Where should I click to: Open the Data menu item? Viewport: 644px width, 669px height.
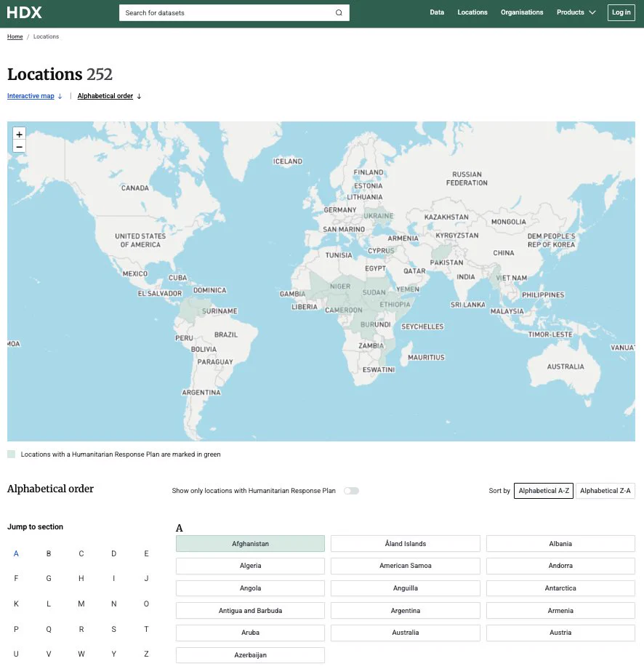(x=437, y=12)
